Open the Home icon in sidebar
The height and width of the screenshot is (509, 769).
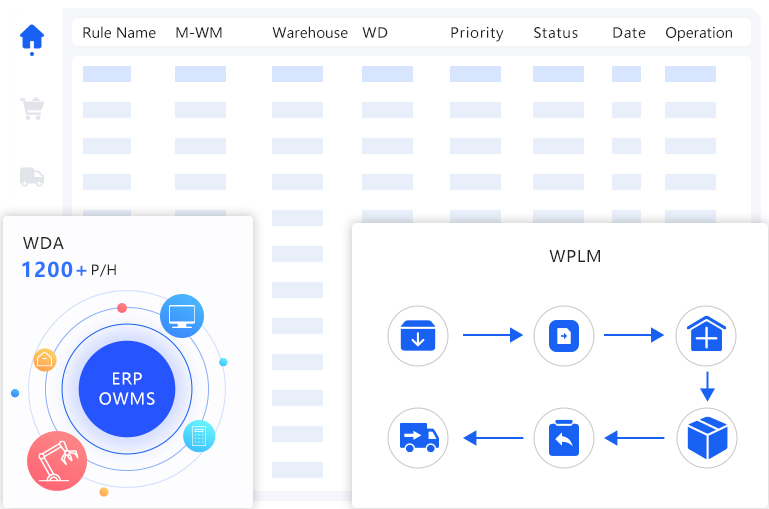pyautogui.click(x=32, y=38)
